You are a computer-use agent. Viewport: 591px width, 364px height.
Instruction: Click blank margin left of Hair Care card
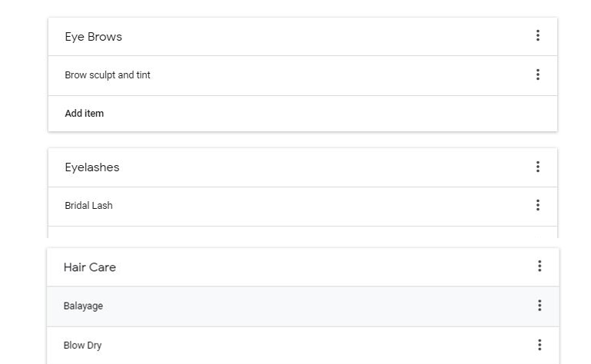tap(23, 307)
